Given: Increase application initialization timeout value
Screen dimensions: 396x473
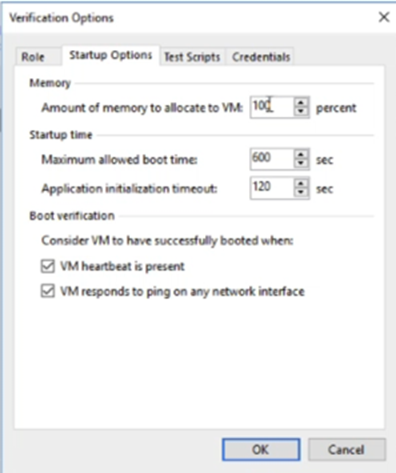Looking at the screenshot, I should point(301,184).
